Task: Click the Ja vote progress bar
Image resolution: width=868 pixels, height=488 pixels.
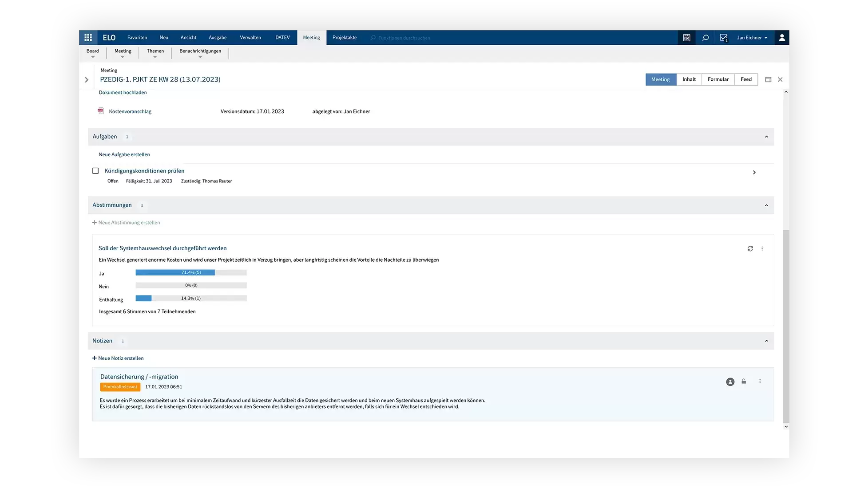Action: click(191, 272)
